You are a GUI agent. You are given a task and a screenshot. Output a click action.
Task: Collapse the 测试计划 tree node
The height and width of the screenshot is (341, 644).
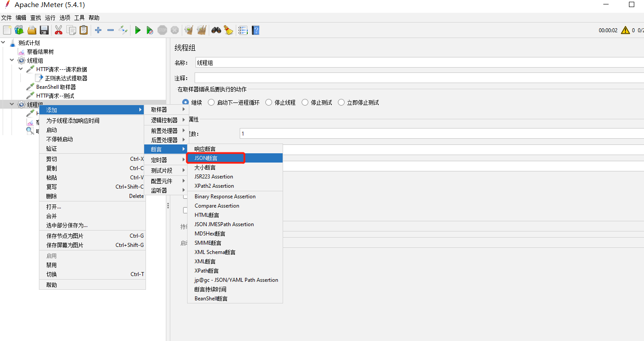coord(3,43)
